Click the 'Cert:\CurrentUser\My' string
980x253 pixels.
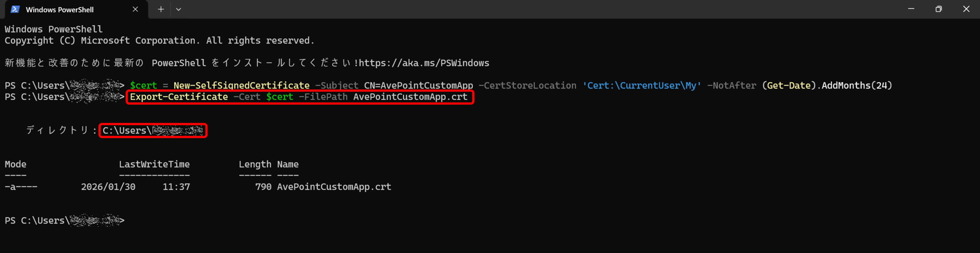[x=642, y=85]
